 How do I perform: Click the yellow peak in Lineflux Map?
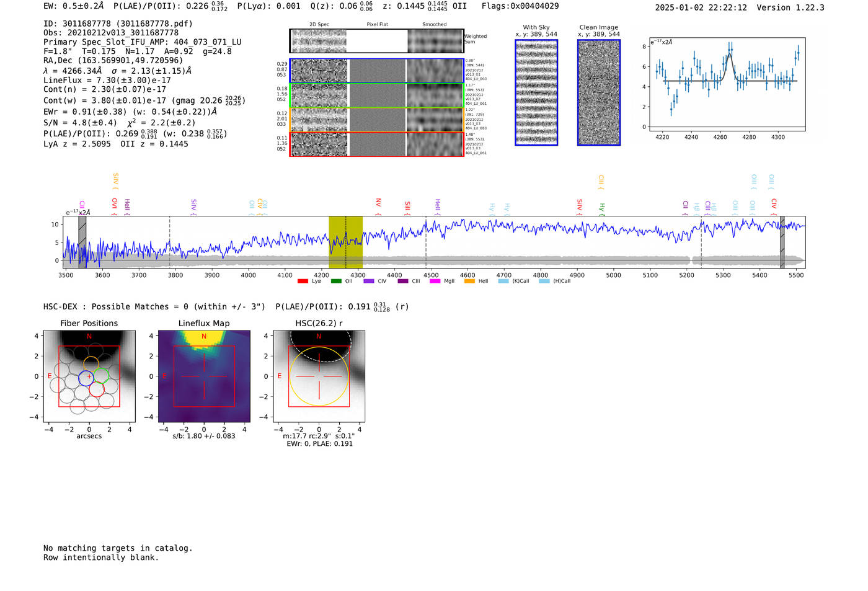[x=204, y=336]
